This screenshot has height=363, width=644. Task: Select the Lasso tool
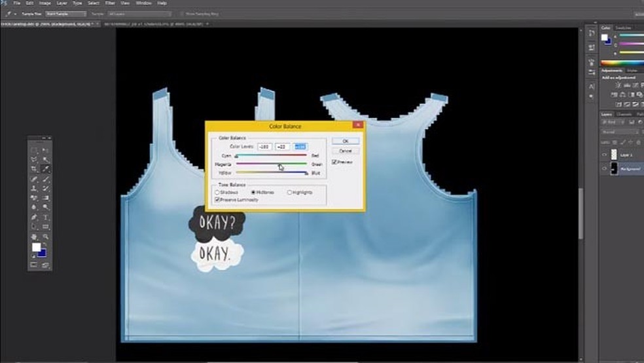(34, 159)
